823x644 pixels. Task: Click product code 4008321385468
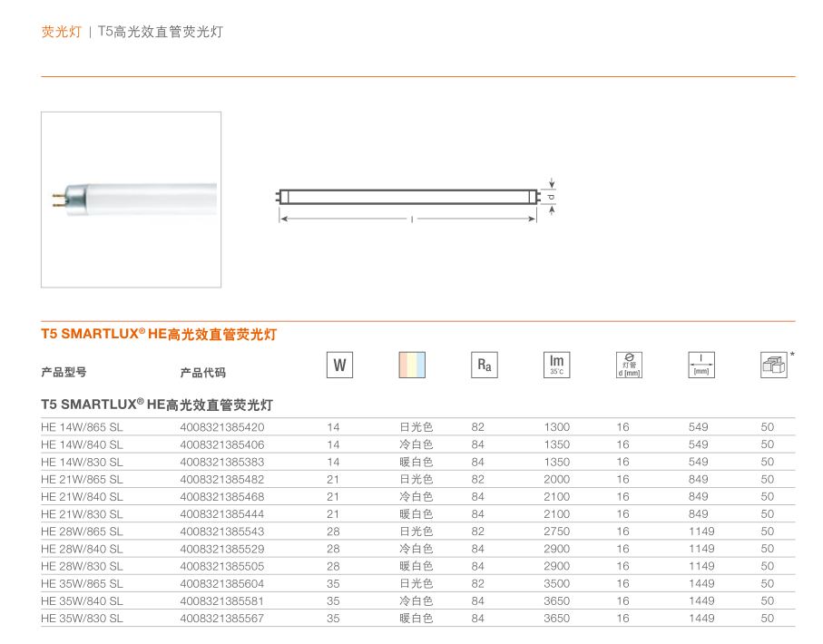tap(222, 496)
